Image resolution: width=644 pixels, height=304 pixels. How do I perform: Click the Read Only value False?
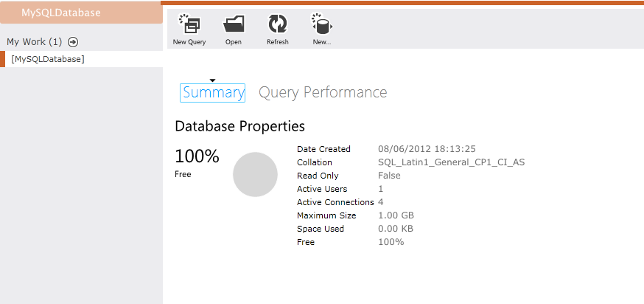click(389, 176)
